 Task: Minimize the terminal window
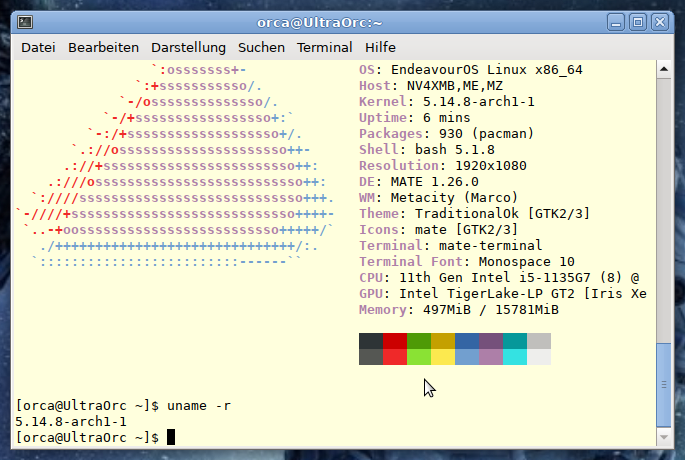616,22
